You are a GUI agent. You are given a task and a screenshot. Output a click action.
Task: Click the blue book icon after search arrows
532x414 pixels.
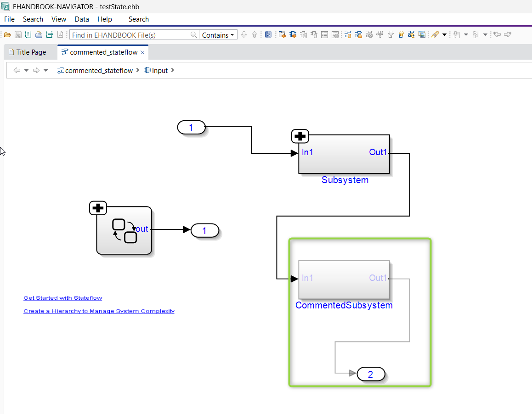[268, 34]
